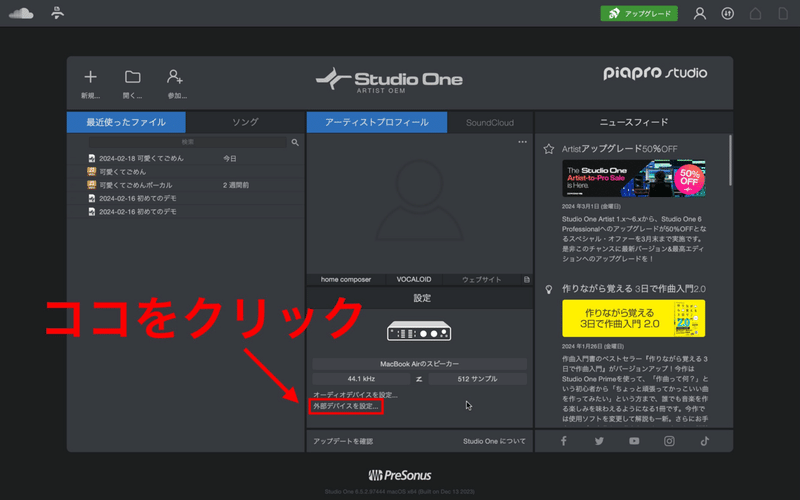
Task: Open recent file 可愛くてごめんボーカル
Action: click(x=136, y=185)
